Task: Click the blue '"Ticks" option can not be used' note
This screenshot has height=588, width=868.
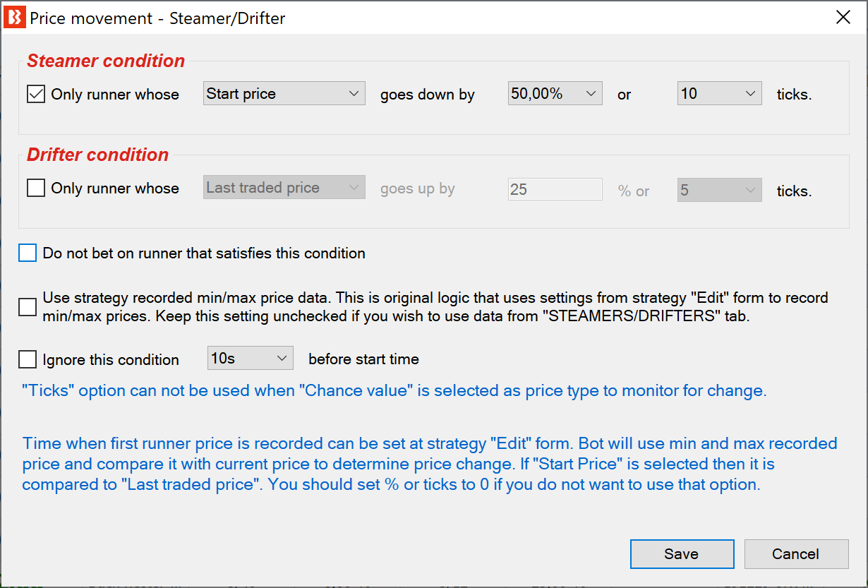Action: click(394, 390)
